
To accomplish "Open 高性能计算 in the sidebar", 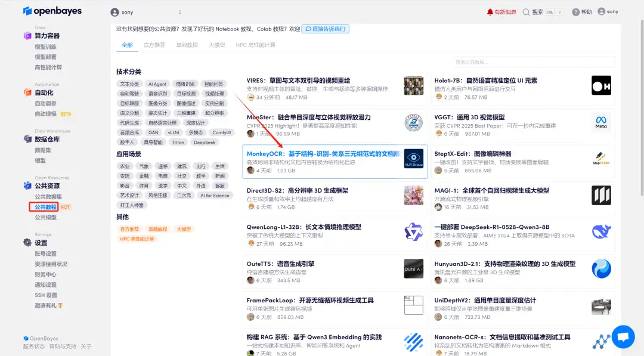I will [48, 67].
